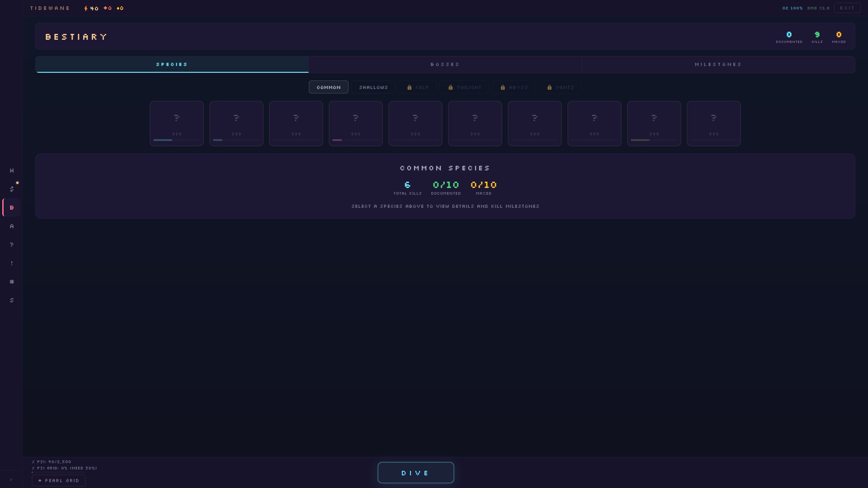Screen dimensions: 868x488
Task: Open the S sidebar icon
Action: (12, 300)
